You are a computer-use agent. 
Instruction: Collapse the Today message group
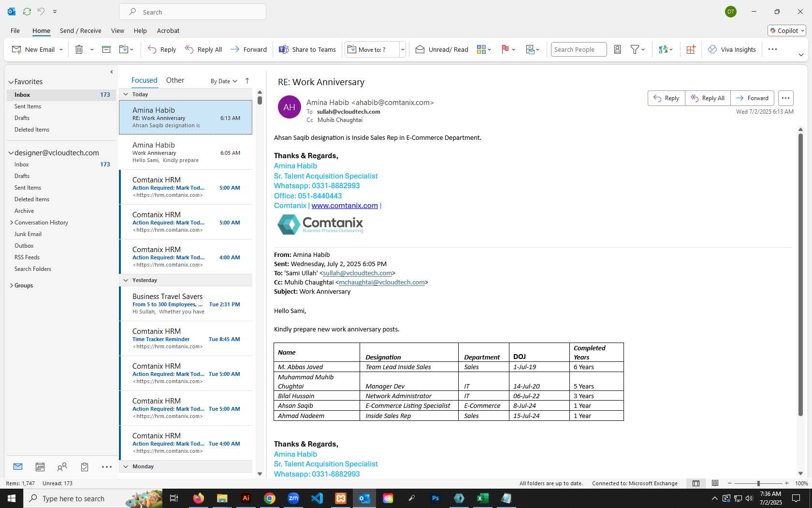click(126, 94)
